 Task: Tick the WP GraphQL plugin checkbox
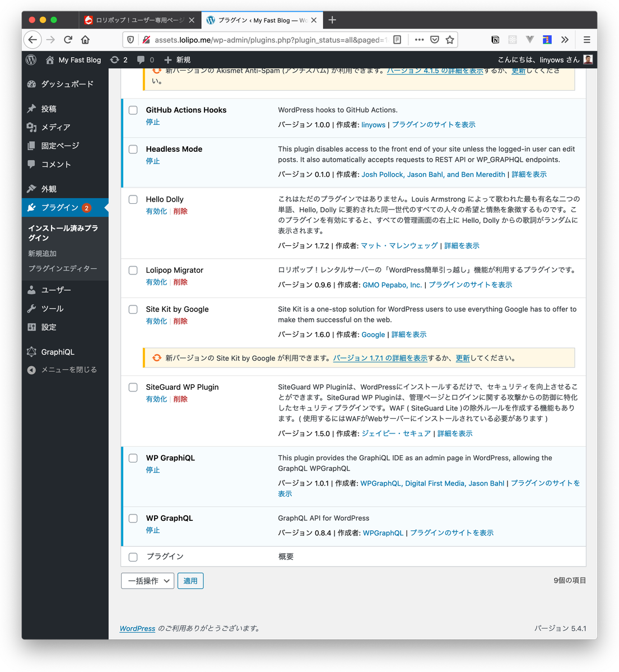[133, 519]
